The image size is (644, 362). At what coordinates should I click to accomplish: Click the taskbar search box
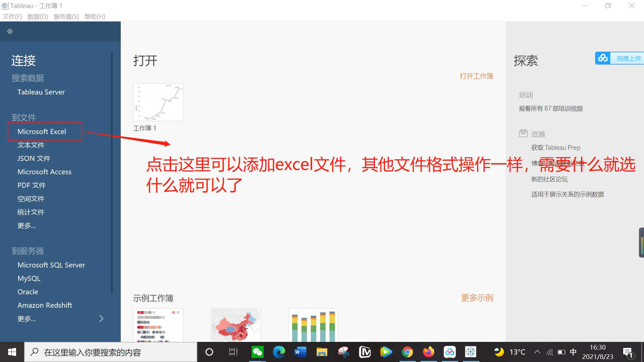coord(111,352)
